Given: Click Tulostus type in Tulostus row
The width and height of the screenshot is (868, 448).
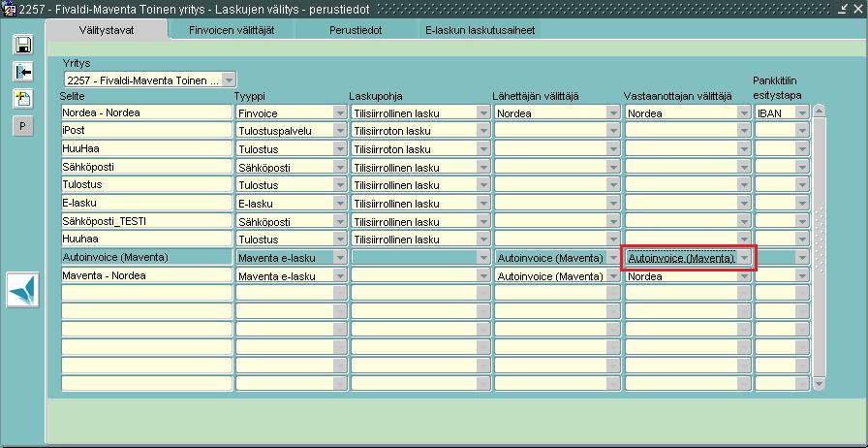Looking at the screenshot, I should (259, 186).
